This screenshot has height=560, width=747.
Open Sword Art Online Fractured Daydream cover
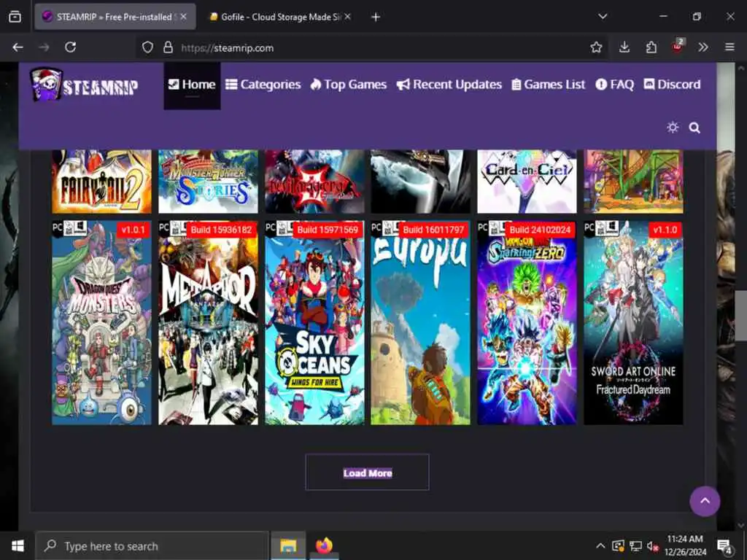(633, 323)
